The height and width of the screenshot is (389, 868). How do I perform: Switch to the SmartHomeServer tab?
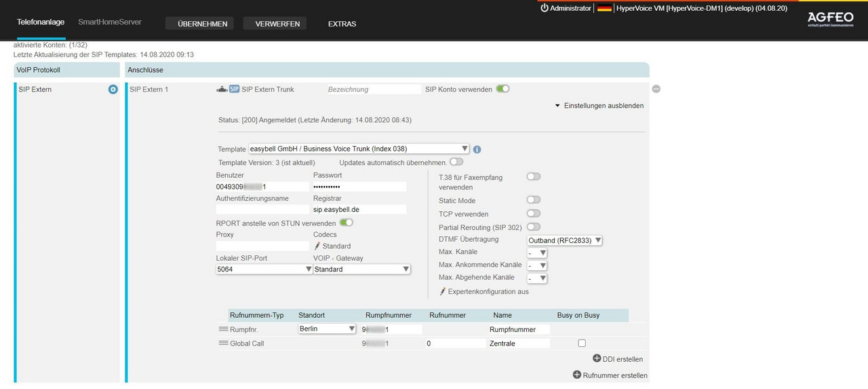pos(110,22)
